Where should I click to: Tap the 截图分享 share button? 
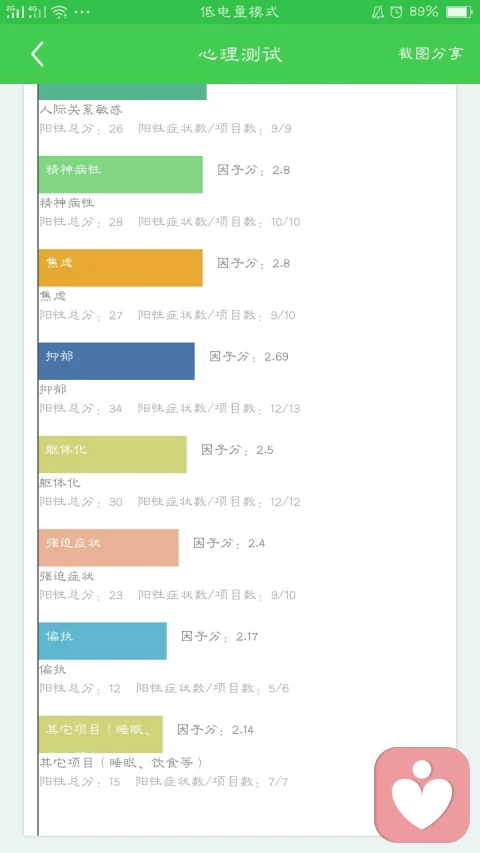(x=430, y=53)
